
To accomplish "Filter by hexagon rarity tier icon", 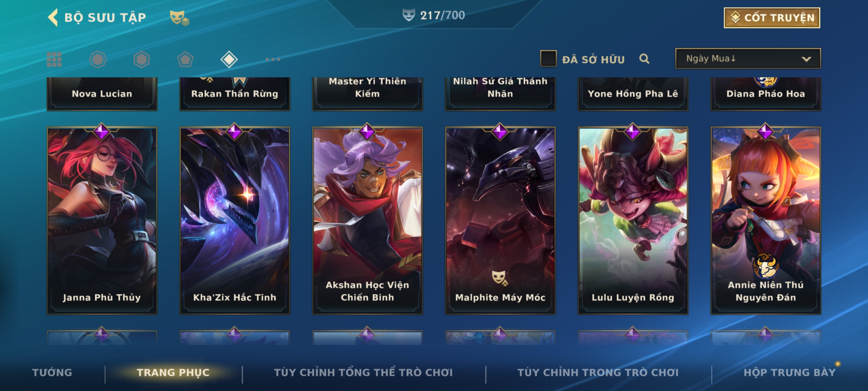I will pyautogui.click(x=141, y=59).
